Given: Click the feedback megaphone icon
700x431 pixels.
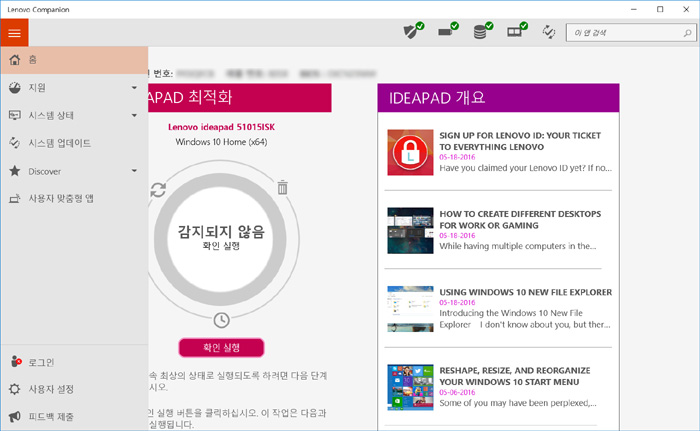Looking at the screenshot, I should [15, 416].
